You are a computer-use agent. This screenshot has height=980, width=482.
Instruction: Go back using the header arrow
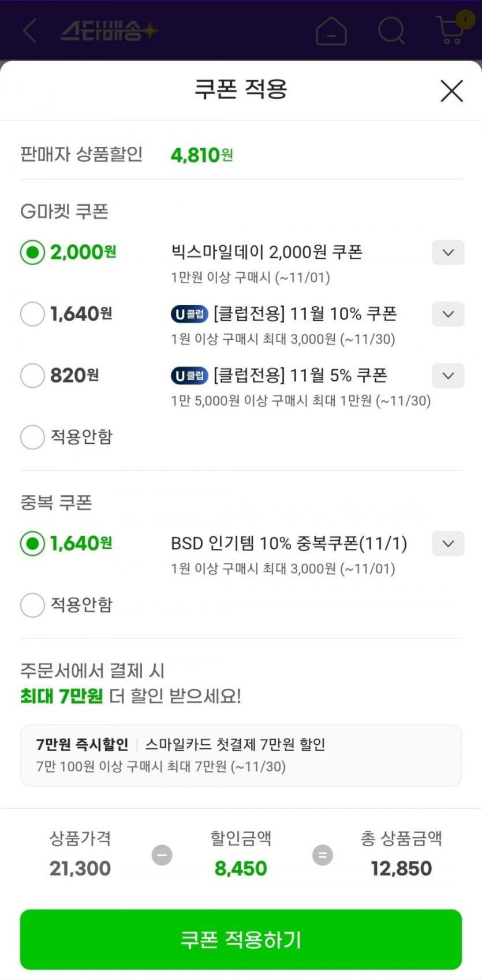[30, 31]
